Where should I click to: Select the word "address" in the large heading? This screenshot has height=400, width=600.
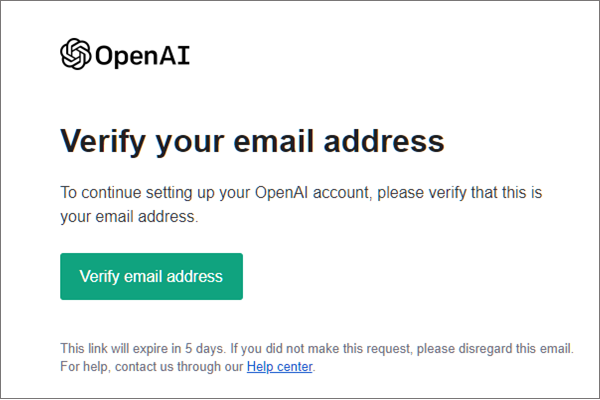click(x=384, y=141)
